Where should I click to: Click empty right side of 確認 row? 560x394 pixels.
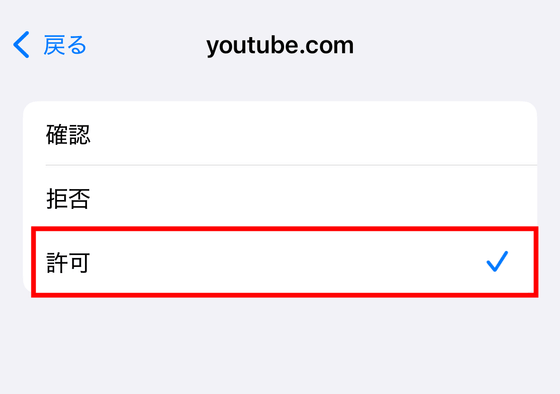[x=393, y=133]
